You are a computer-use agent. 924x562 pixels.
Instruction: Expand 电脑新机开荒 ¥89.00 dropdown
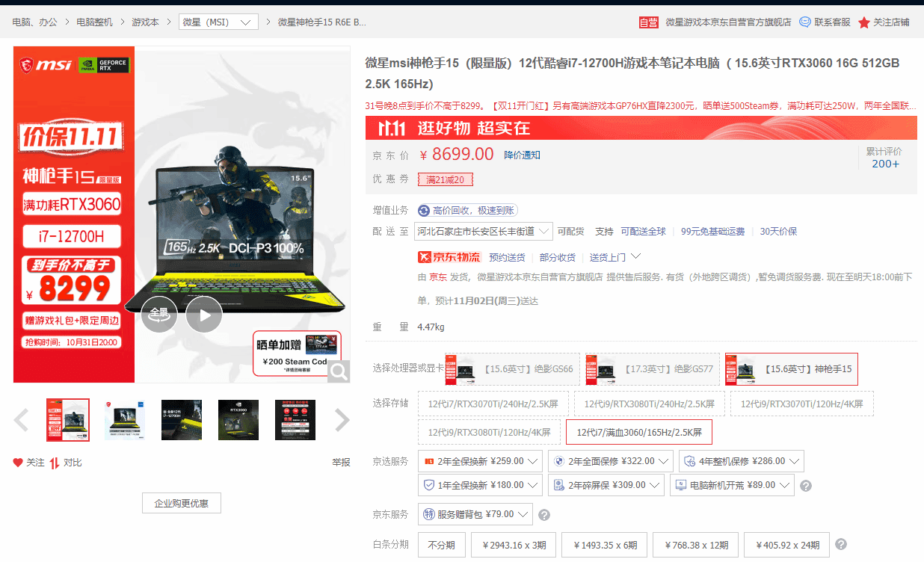click(x=732, y=485)
